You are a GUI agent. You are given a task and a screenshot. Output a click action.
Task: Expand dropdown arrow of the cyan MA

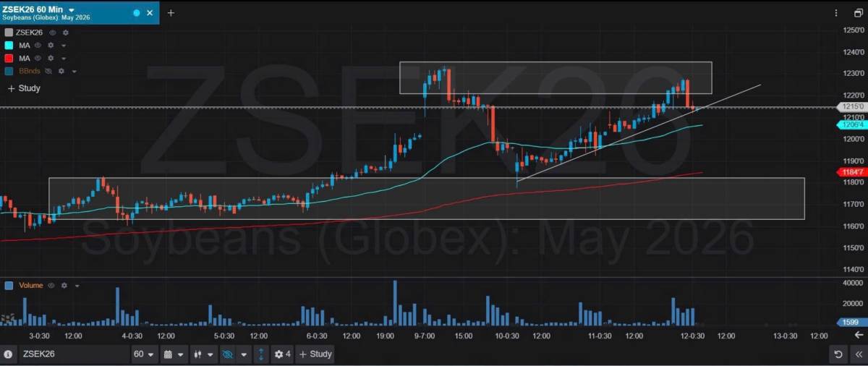(63, 46)
